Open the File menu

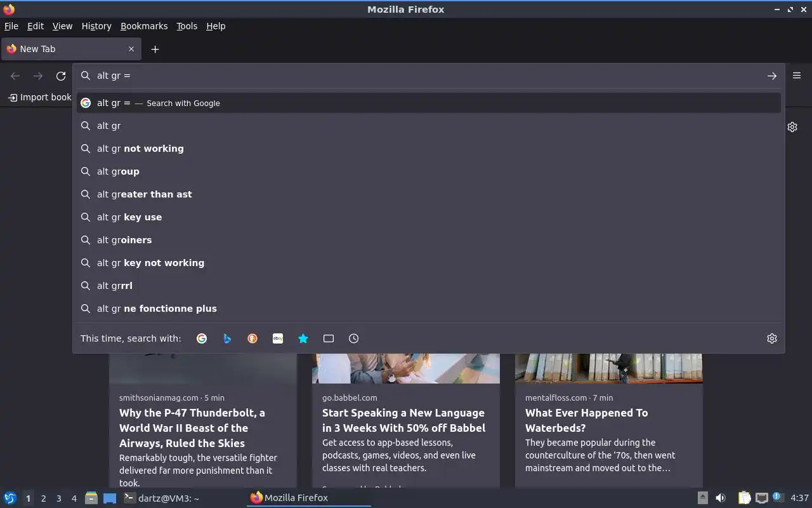click(x=11, y=26)
